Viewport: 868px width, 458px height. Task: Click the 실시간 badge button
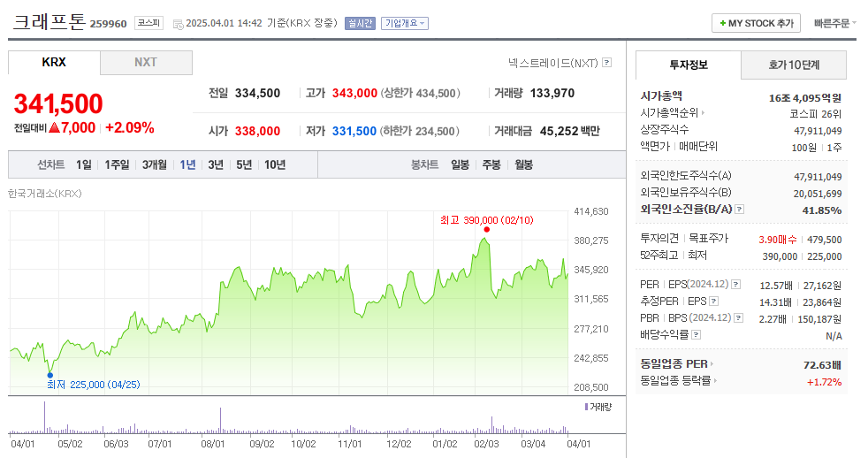[360, 23]
